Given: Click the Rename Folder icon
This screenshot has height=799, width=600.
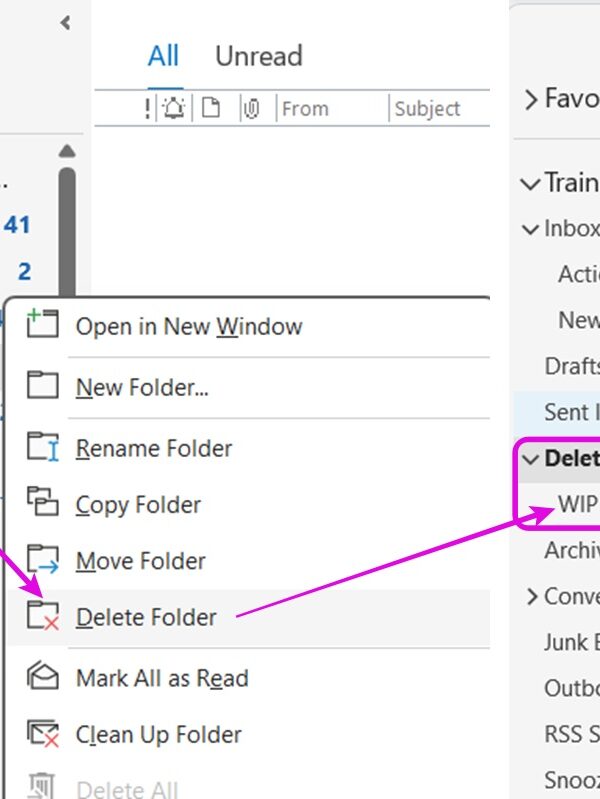Looking at the screenshot, I should [42, 447].
